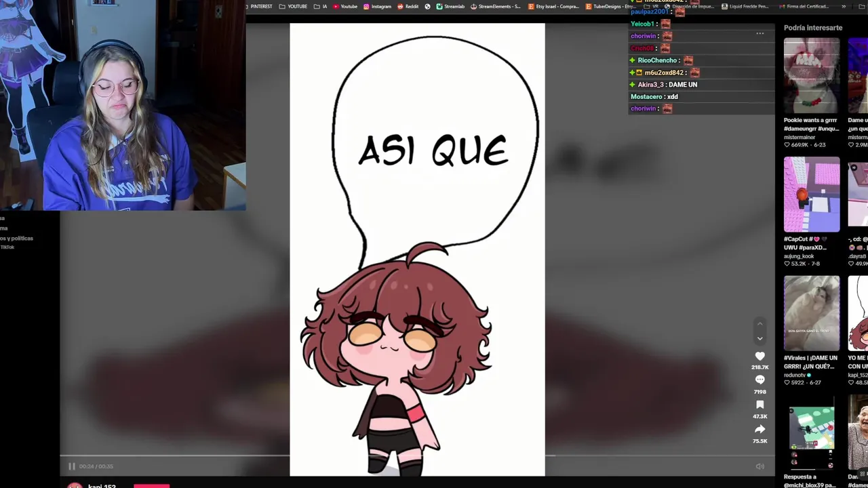Click the 00:24 / 00:35 timestamp
This screenshot has width=868, height=488.
pyautogui.click(x=96, y=466)
